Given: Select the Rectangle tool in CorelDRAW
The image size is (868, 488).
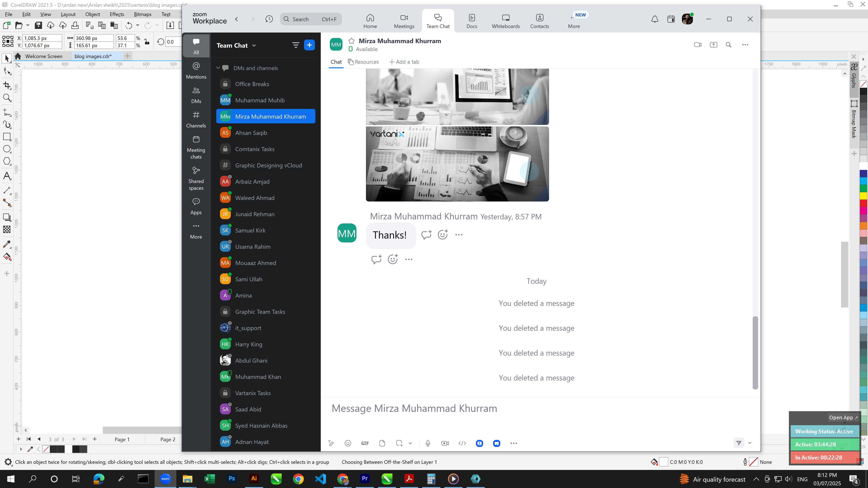Looking at the screenshot, I should tap(7, 137).
